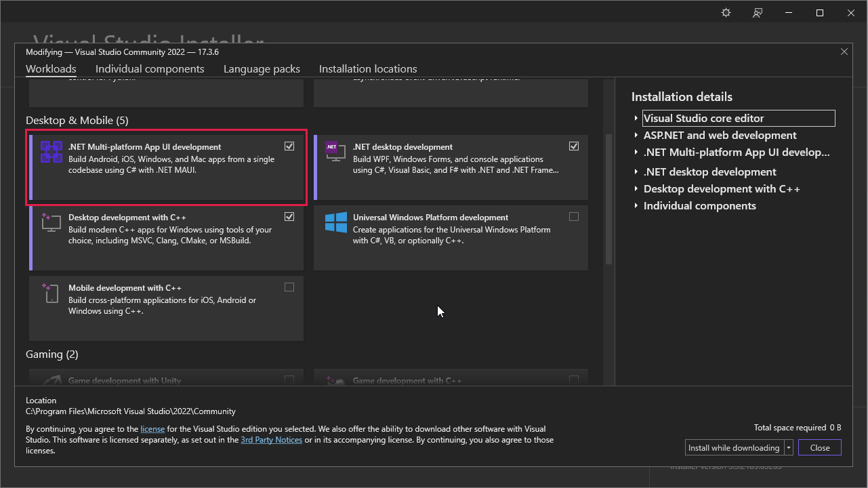
Task: Switch to the Workloads tab
Action: pos(51,69)
